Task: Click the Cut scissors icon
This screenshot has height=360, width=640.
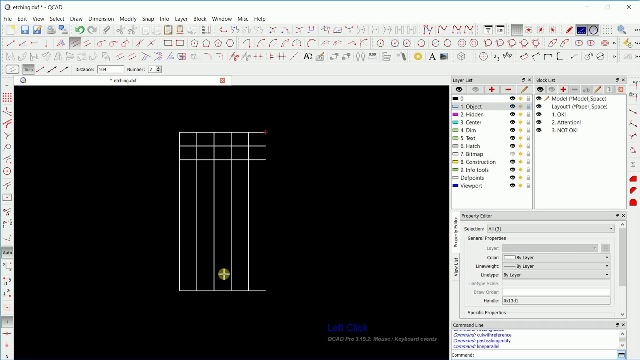Action: click(120, 30)
